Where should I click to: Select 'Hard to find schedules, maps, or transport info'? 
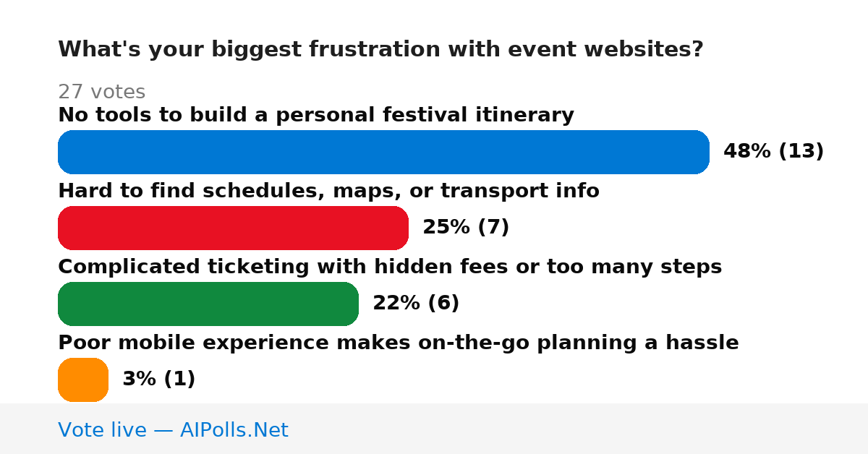point(328,191)
